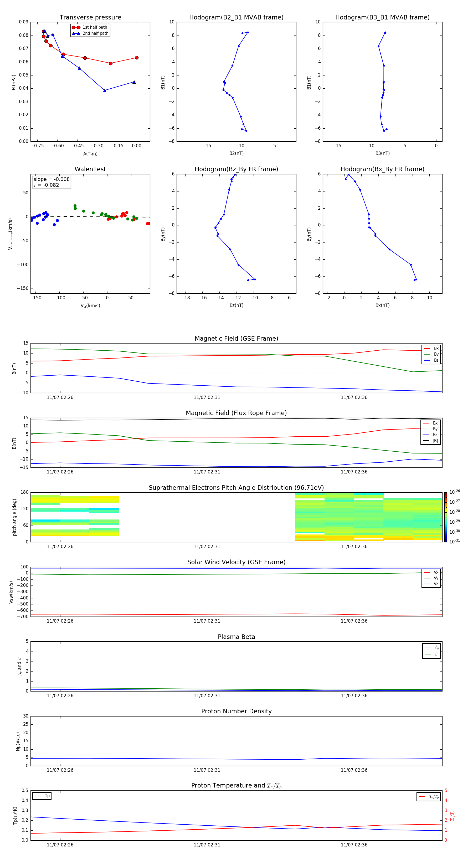Click the 'Np(#/cc)' axis label
This screenshot has width=473, height=868.
[x=18, y=741]
